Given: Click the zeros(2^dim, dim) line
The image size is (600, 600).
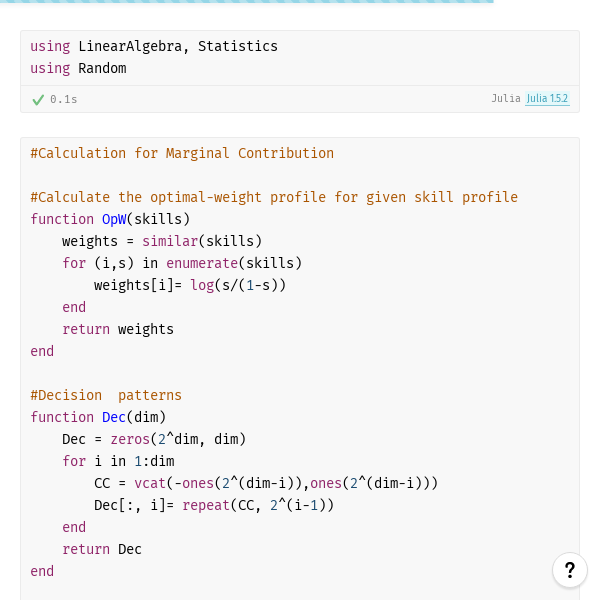Looking at the screenshot, I should click(x=154, y=439).
